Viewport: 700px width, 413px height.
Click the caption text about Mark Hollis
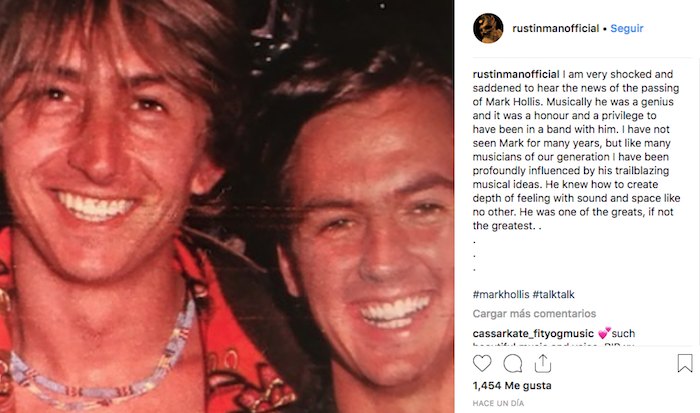pyautogui.click(x=576, y=150)
